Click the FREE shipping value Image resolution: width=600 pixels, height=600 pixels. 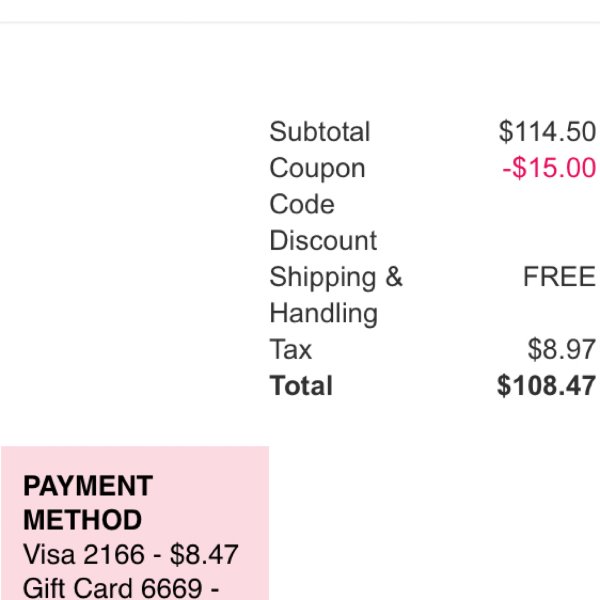pos(559,276)
